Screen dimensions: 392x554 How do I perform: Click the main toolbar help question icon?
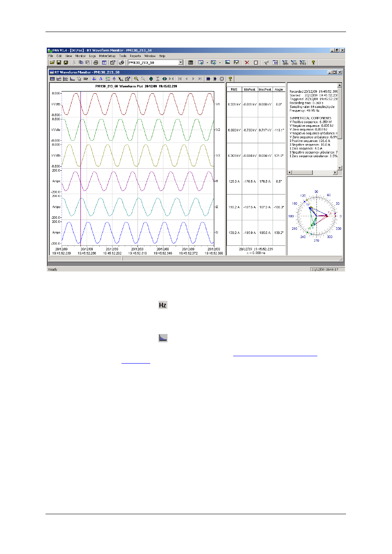(313, 63)
